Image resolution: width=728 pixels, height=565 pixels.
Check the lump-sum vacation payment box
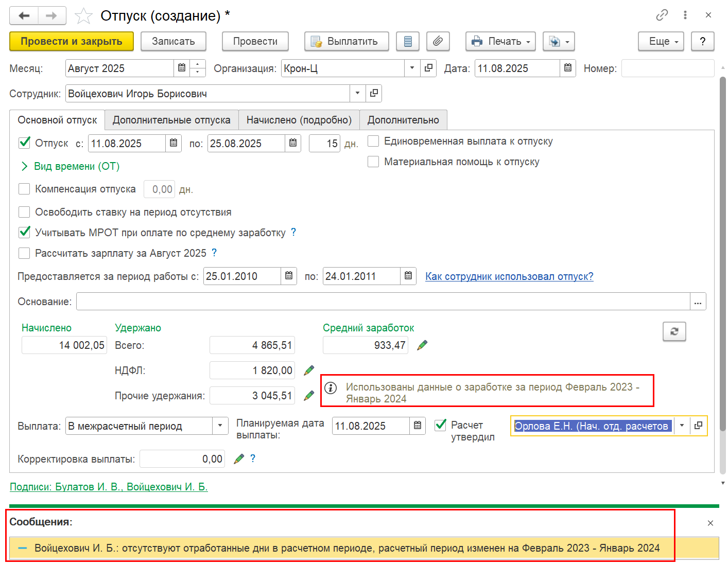tap(373, 141)
